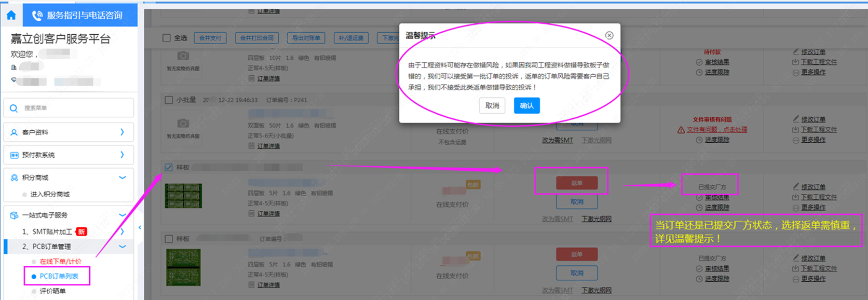Focus the 搜索菜单 search field
The width and height of the screenshot is (868, 300).
[69, 108]
